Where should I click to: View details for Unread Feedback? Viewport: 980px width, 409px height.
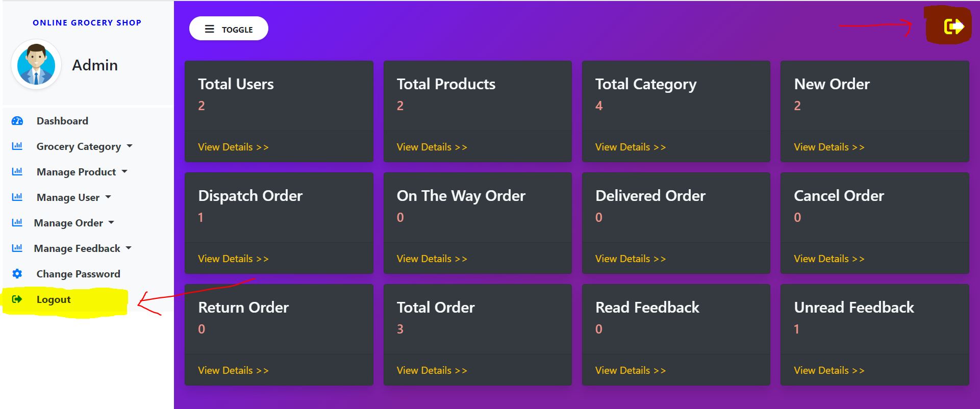[829, 370]
